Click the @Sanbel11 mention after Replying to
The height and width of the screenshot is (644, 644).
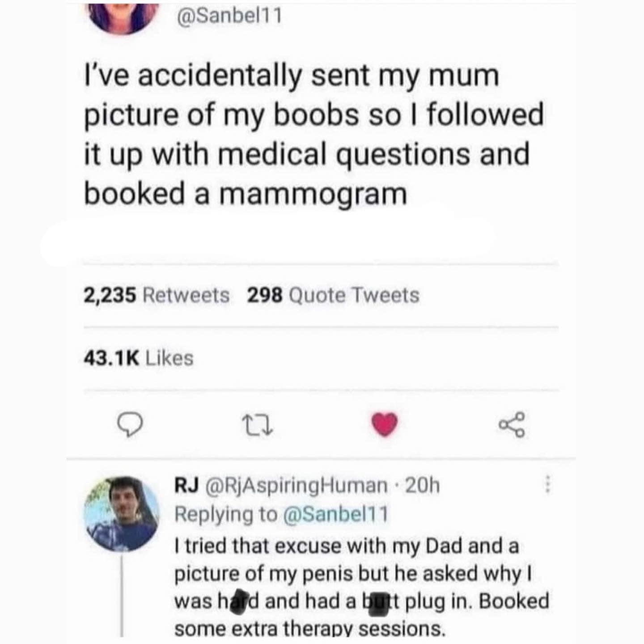[336, 514]
